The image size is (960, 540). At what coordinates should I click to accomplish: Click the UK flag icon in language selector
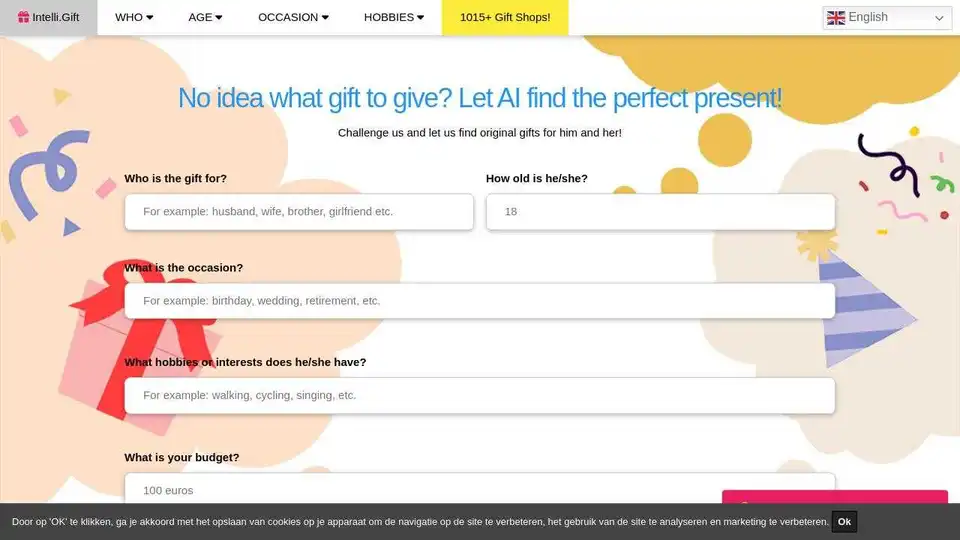[x=836, y=18]
